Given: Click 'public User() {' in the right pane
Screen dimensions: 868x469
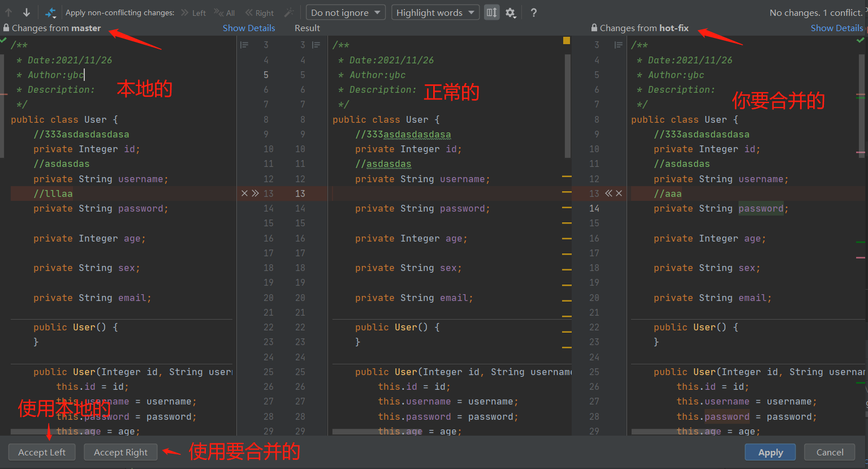Looking at the screenshot, I should coord(696,327).
